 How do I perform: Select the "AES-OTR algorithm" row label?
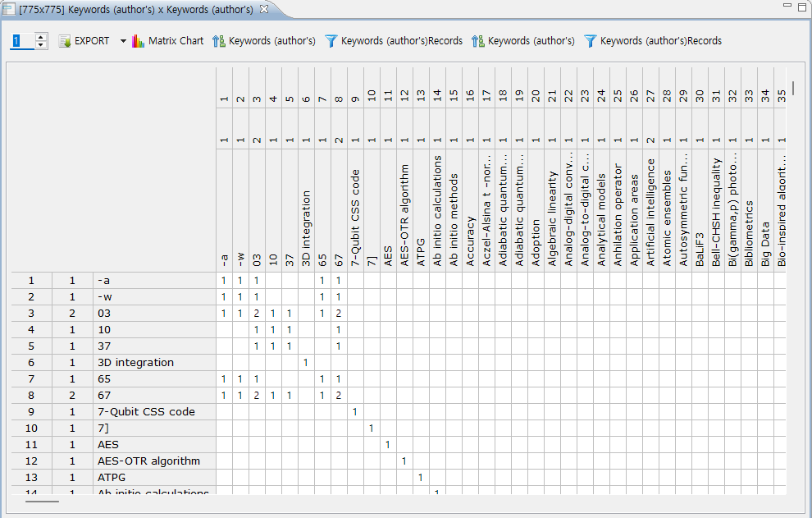(x=148, y=461)
